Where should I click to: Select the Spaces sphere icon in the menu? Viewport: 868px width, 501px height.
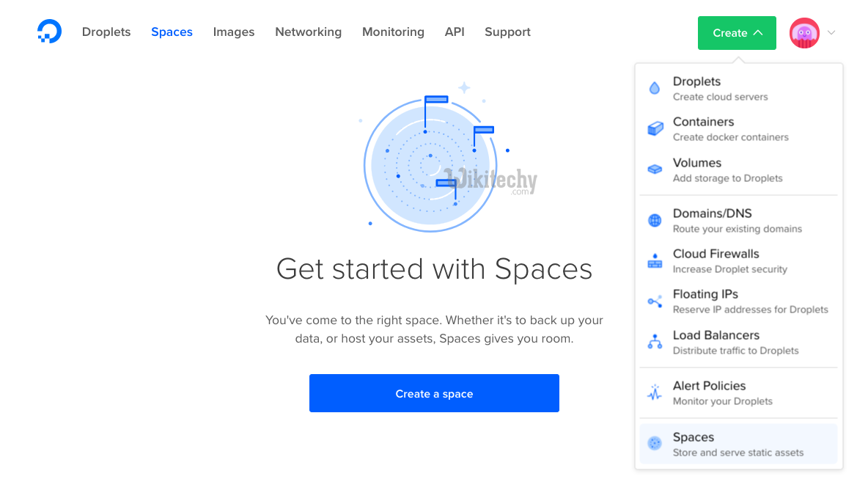pyautogui.click(x=655, y=442)
